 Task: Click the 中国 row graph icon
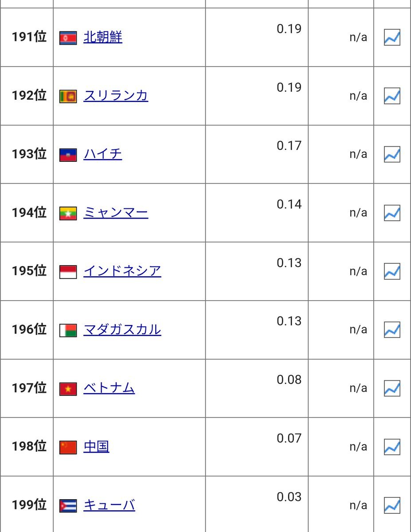(392, 447)
